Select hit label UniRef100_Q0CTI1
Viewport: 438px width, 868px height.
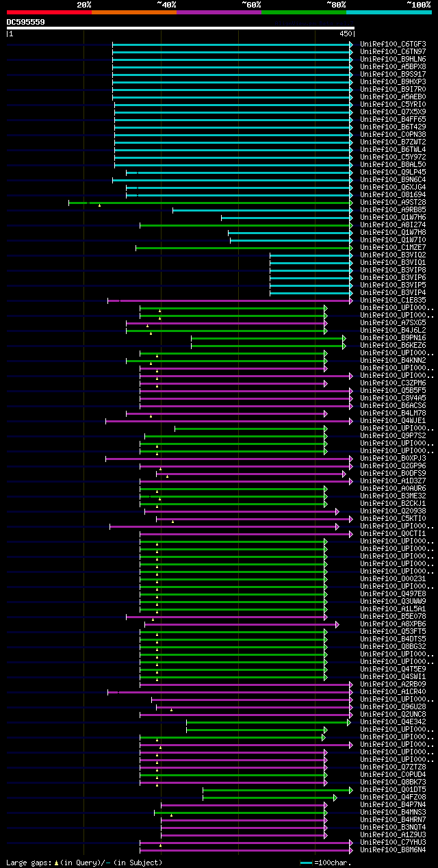[x=393, y=534]
